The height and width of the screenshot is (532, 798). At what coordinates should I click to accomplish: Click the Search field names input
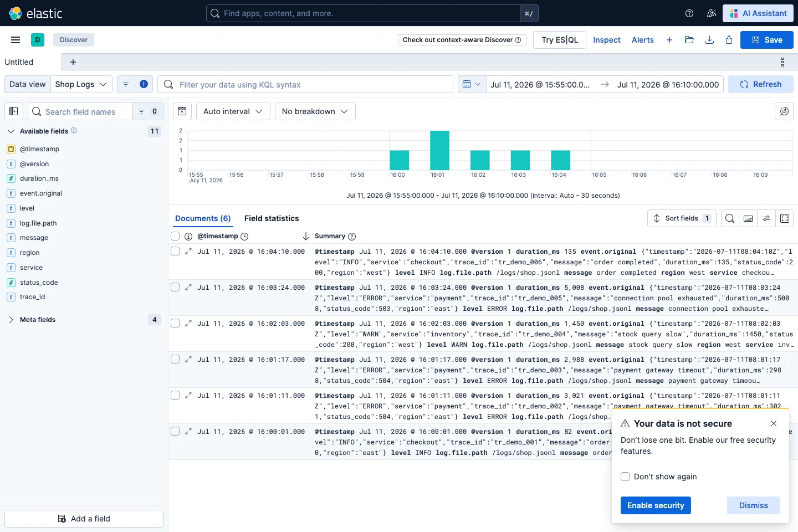[x=80, y=111]
